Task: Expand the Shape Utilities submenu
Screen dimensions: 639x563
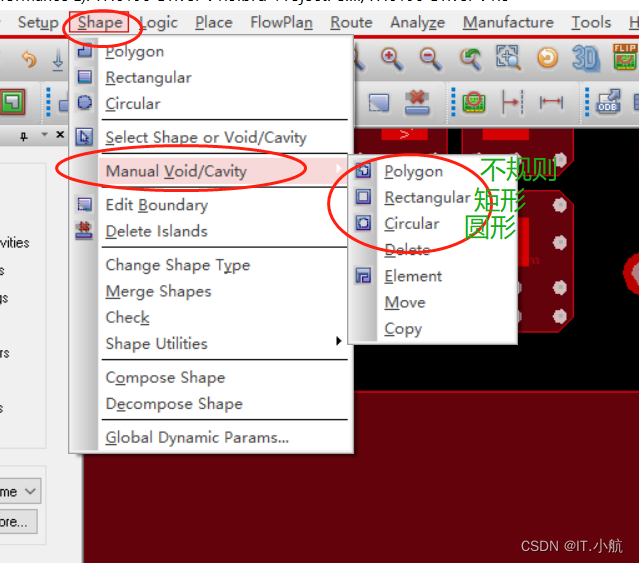Action: [211, 343]
